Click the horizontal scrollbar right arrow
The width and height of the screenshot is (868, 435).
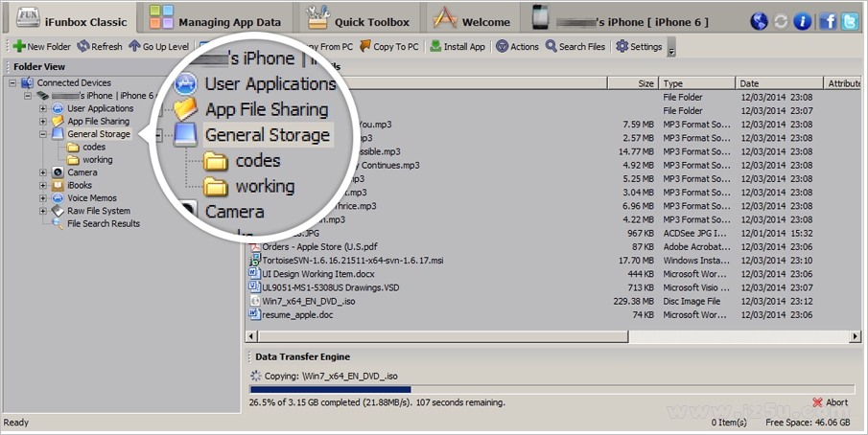(856, 336)
